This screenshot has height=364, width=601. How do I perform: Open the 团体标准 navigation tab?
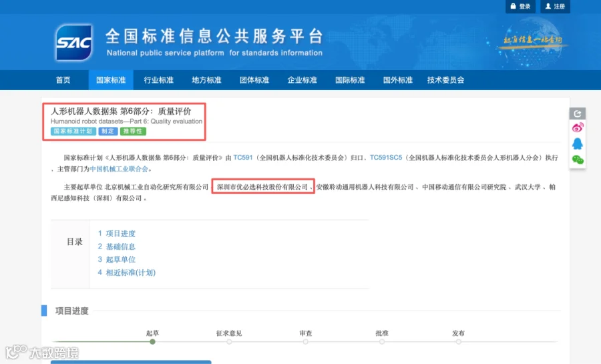(x=254, y=80)
